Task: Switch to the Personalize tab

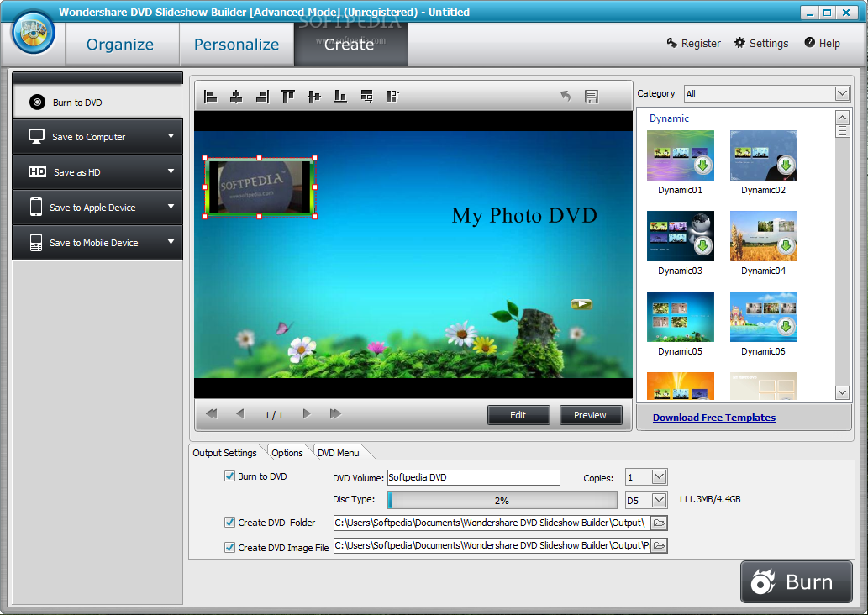Action: 236,45
